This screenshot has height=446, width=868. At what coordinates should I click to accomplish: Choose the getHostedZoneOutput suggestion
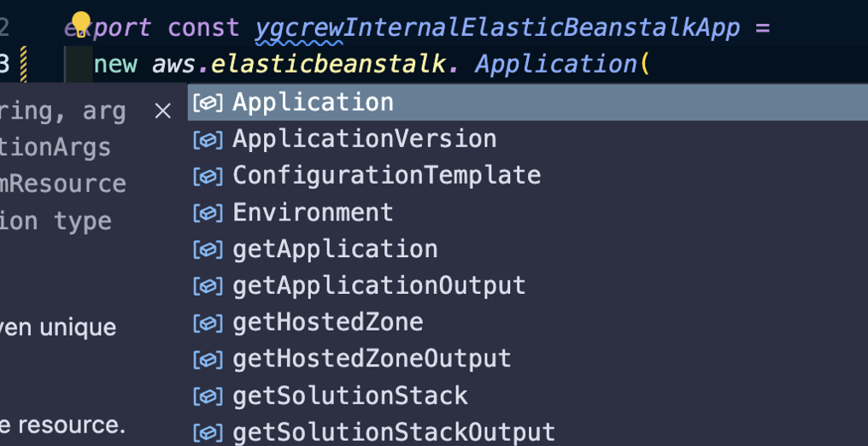click(x=528, y=359)
